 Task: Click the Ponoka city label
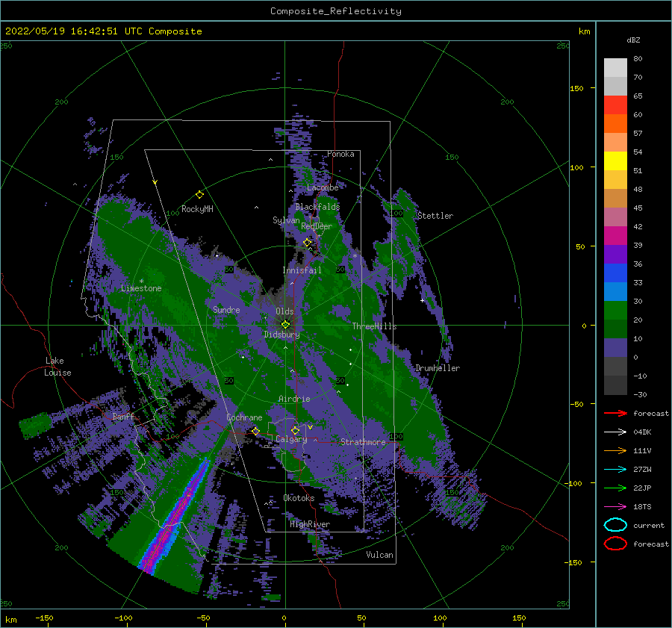(340, 154)
